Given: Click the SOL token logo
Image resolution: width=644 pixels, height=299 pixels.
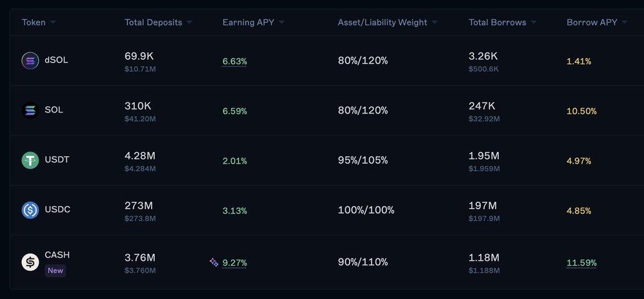Looking at the screenshot, I should pyautogui.click(x=30, y=110).
